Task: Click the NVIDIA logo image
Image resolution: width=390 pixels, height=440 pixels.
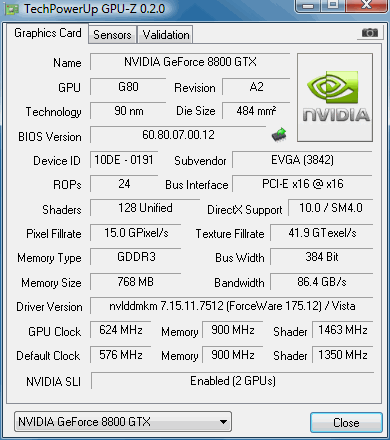Action: 335,98
